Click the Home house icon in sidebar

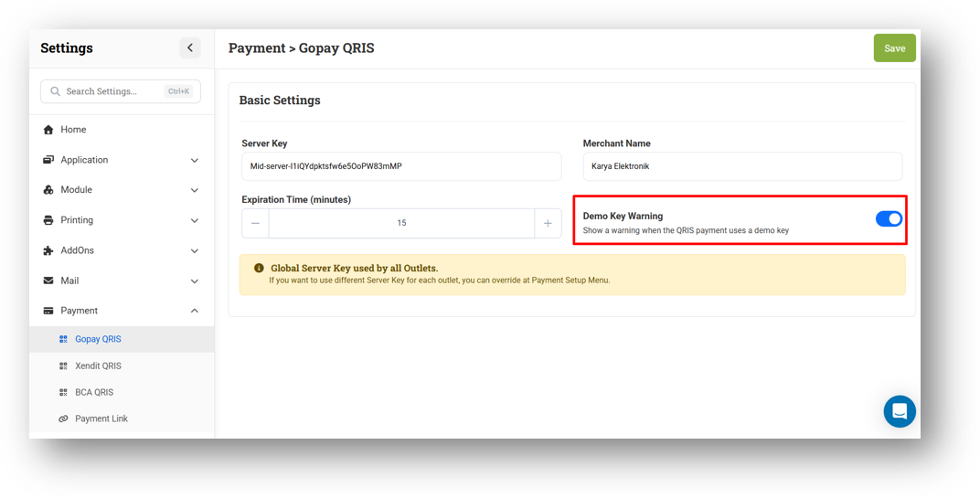click(48, 130)
